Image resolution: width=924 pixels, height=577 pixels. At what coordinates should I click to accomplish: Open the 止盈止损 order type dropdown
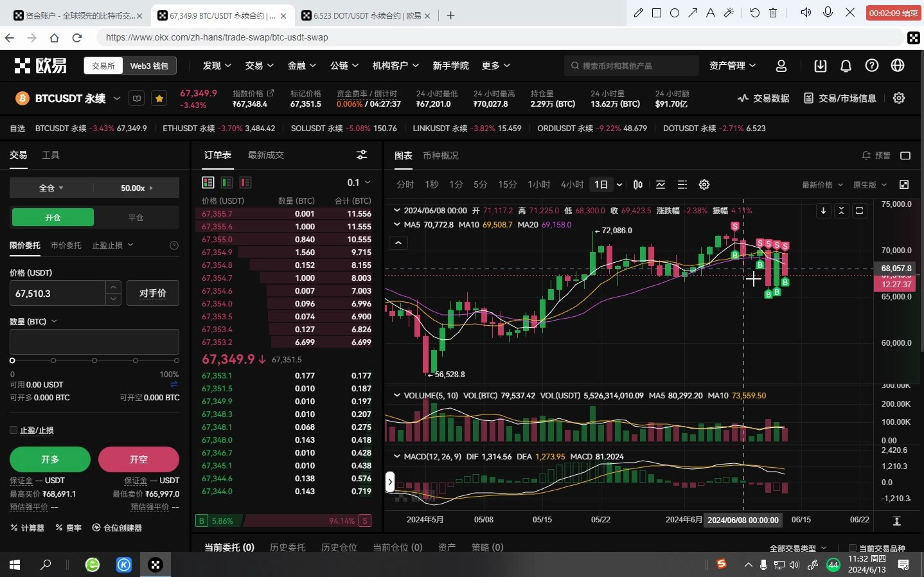tap(112, 245)
